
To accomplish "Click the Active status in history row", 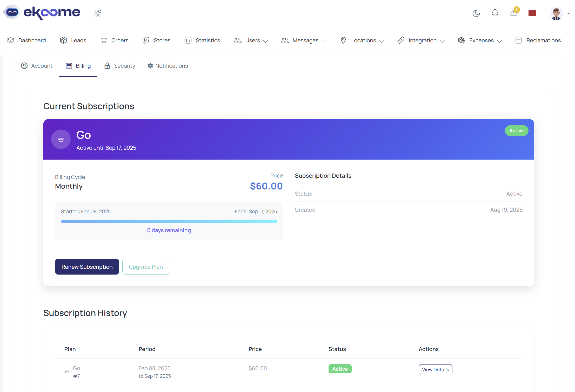I will (340, 369).
